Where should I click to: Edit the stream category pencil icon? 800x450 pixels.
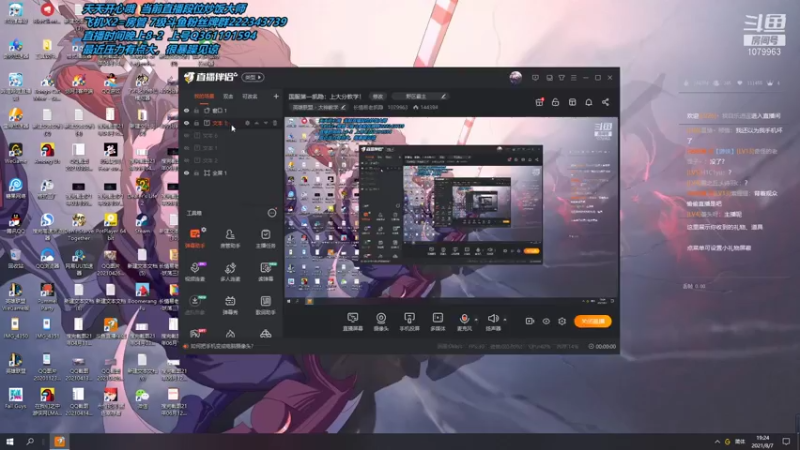point(443,96)
